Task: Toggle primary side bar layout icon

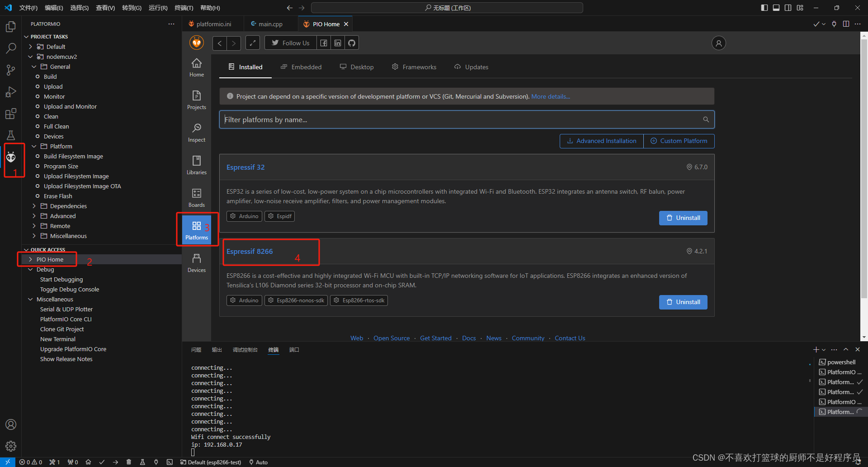Action: click(x=764, y=8)
